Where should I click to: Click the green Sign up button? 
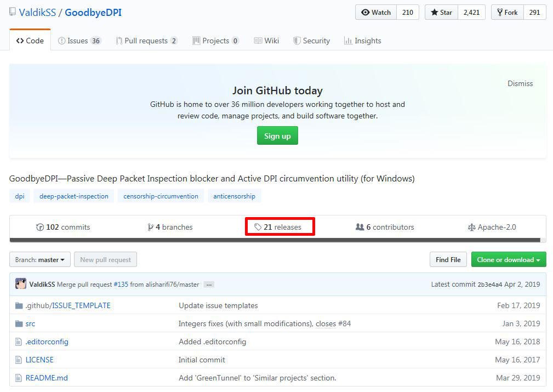coord(277,135)
